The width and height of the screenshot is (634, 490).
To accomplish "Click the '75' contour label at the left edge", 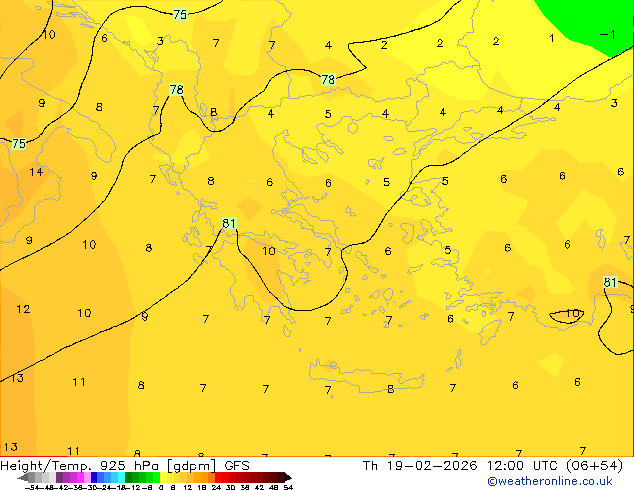I will 19,143.
